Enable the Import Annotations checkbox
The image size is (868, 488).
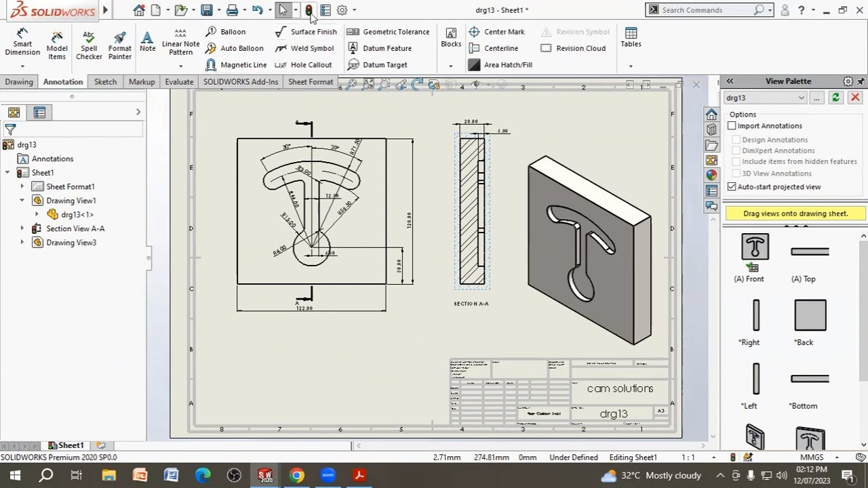pos(732,126)
